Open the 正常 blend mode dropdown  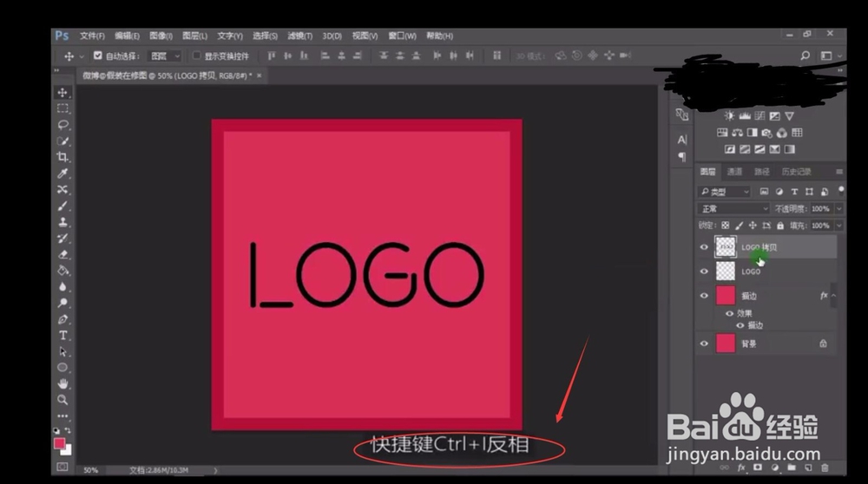pos(733,208)
